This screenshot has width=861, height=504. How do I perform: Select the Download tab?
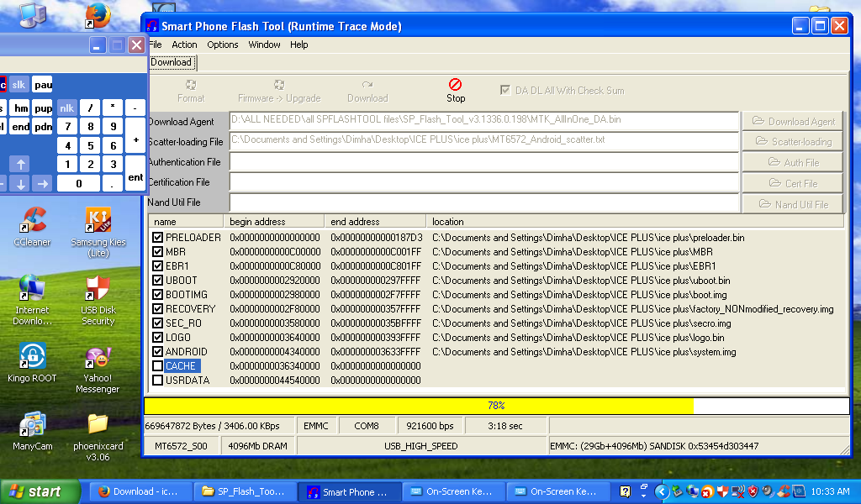172,62
